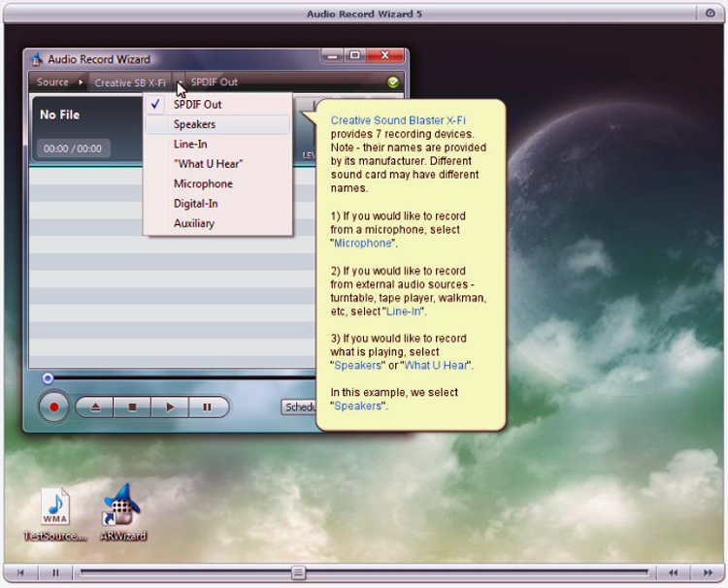Click the stop button in Audio Record Wizard
Viewport: 728px width, 588px height.
132,407
